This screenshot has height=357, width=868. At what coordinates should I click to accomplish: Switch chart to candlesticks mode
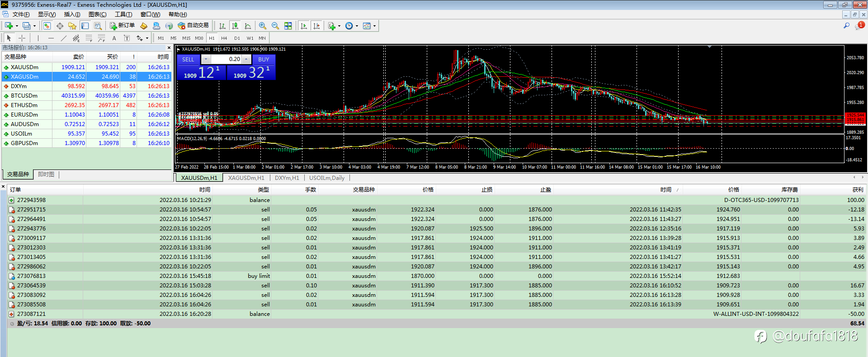click(235, 26)
